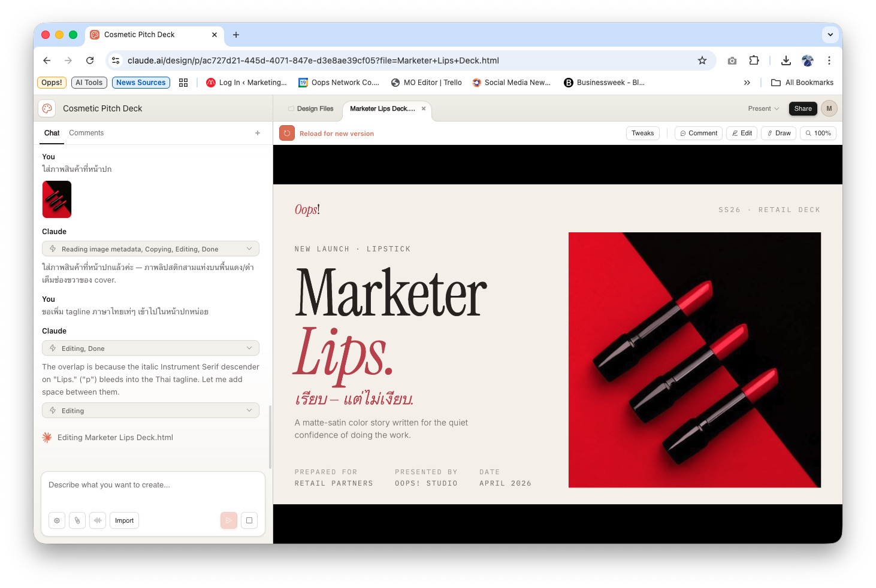Switch to the Comments tab

tap(86, 133)
